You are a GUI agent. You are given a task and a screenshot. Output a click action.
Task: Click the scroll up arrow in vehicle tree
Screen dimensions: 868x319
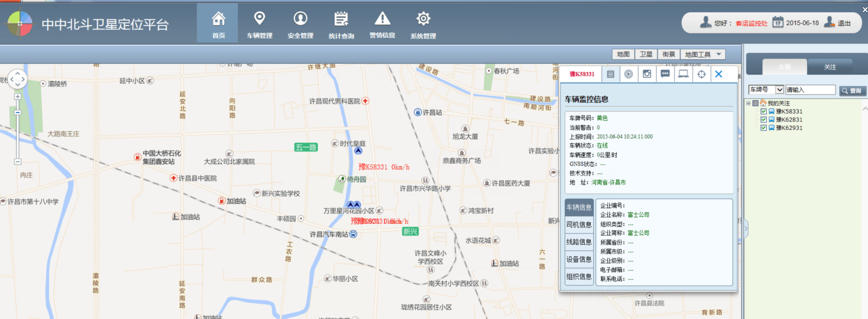(865, 109)
